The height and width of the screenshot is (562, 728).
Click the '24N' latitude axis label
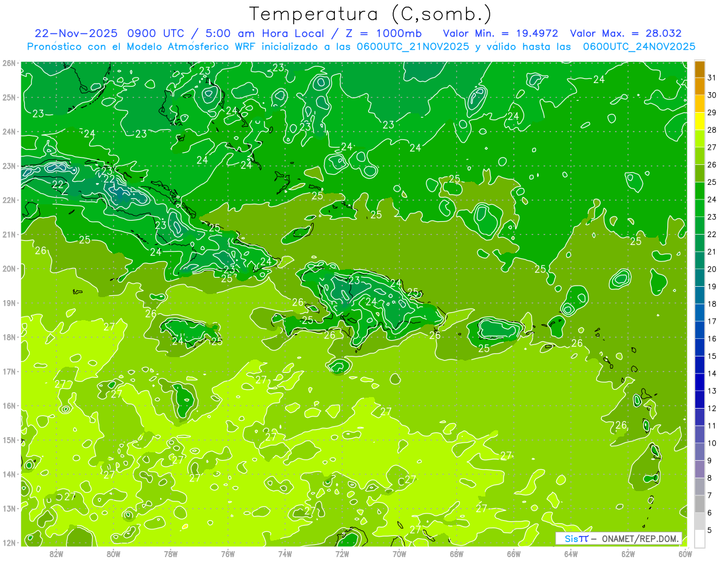pyautogui.click(x=9, y=132)
